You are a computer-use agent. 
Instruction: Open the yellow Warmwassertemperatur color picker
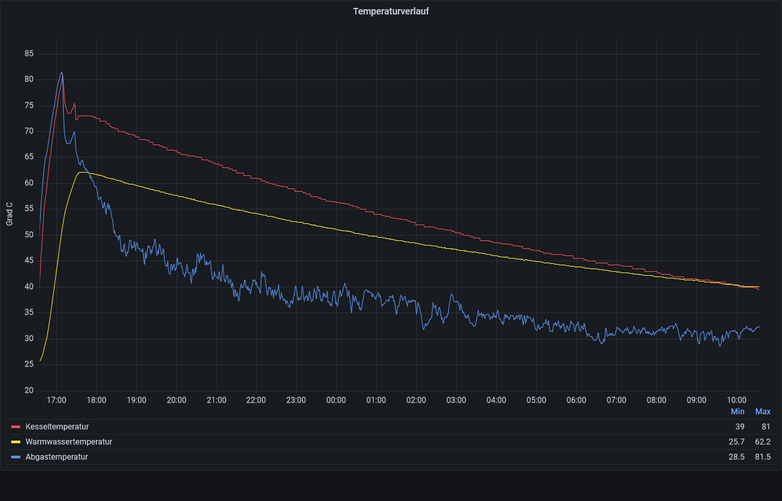(x=15, y=442)
